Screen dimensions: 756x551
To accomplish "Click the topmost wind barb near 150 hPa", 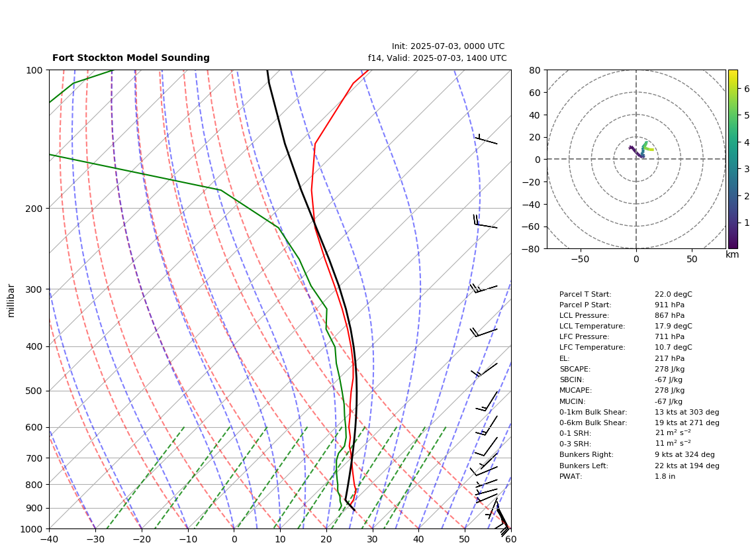I will tap(486, 139).
